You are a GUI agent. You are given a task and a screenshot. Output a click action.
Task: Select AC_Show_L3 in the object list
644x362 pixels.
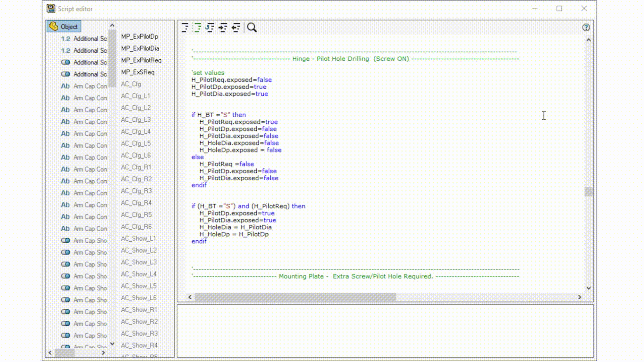tap(139, 262)
